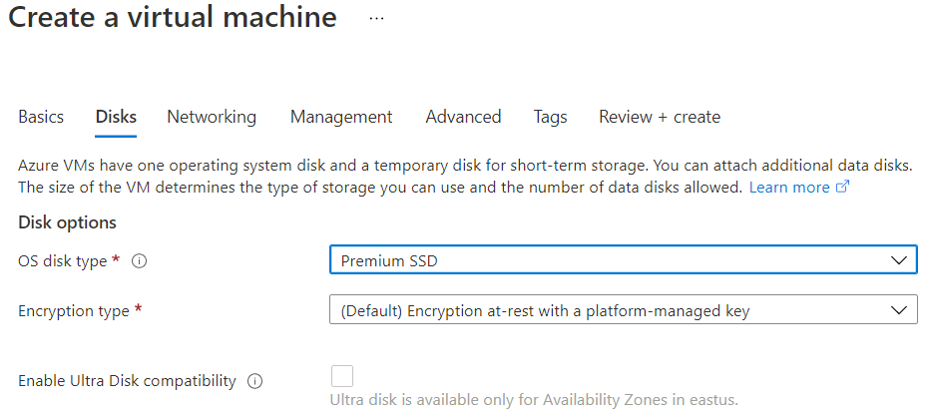Select the Disks tab
The width and height of the screenshot is (936, 418).
(116, 116)
